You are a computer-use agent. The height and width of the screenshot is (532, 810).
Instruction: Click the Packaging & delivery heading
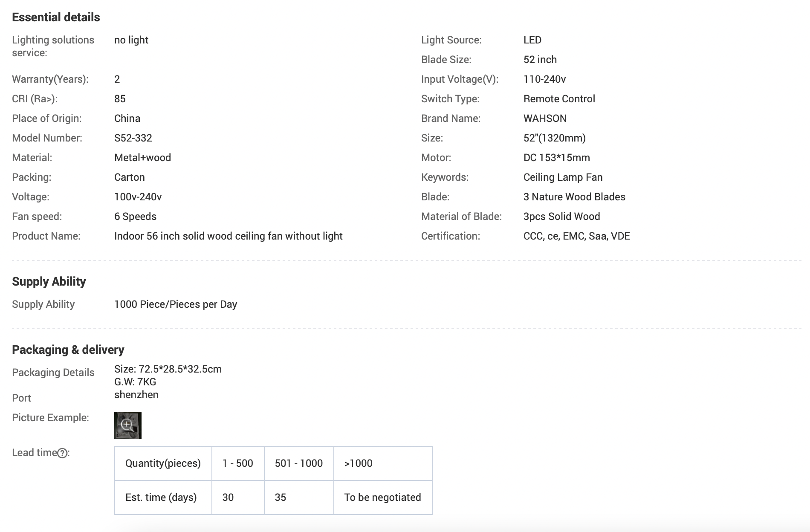click(x=68, y=350)
